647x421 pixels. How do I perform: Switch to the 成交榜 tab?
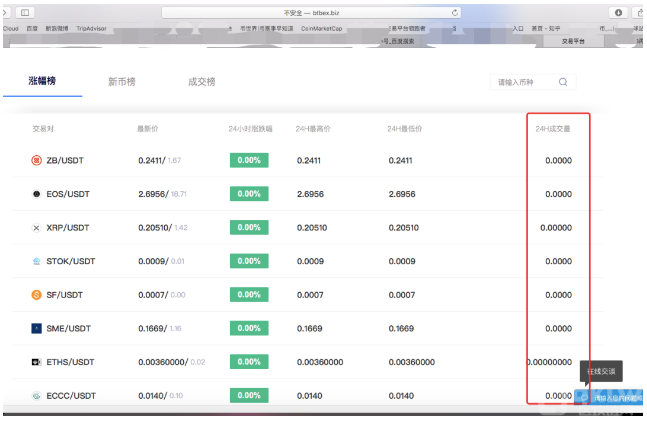tap(201, 82)
